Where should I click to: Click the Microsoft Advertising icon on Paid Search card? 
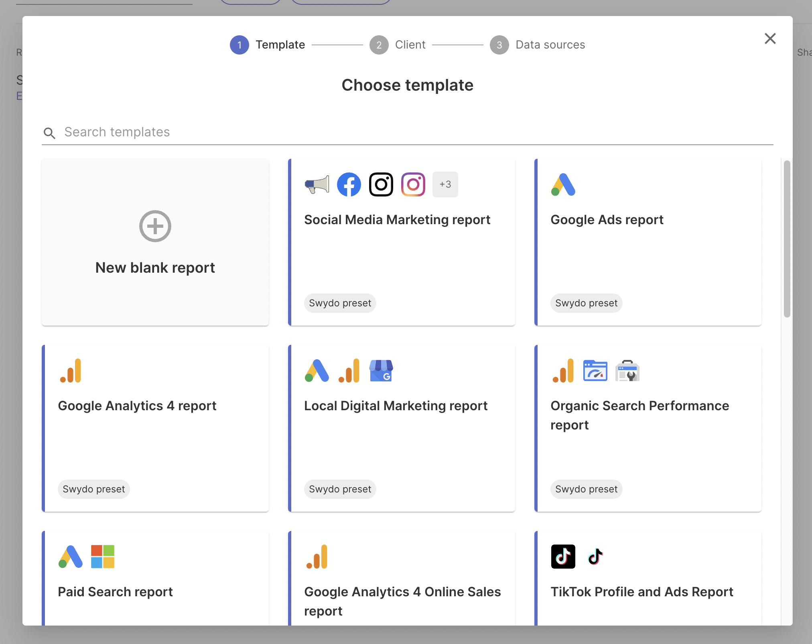click(103, 557)
